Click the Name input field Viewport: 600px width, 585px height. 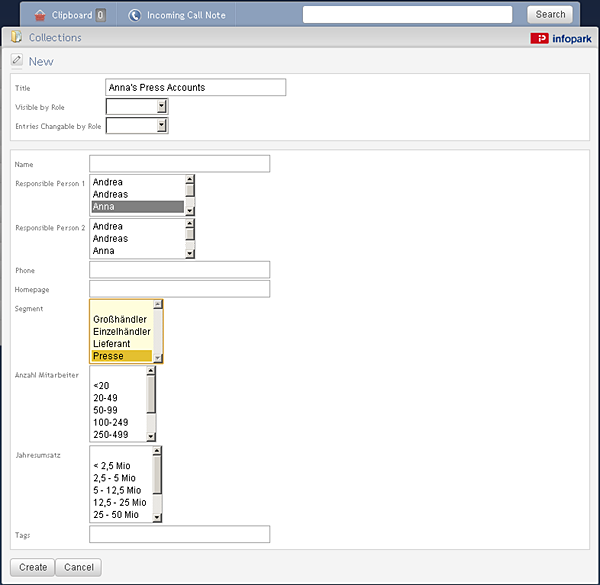(x=179, y=164)
